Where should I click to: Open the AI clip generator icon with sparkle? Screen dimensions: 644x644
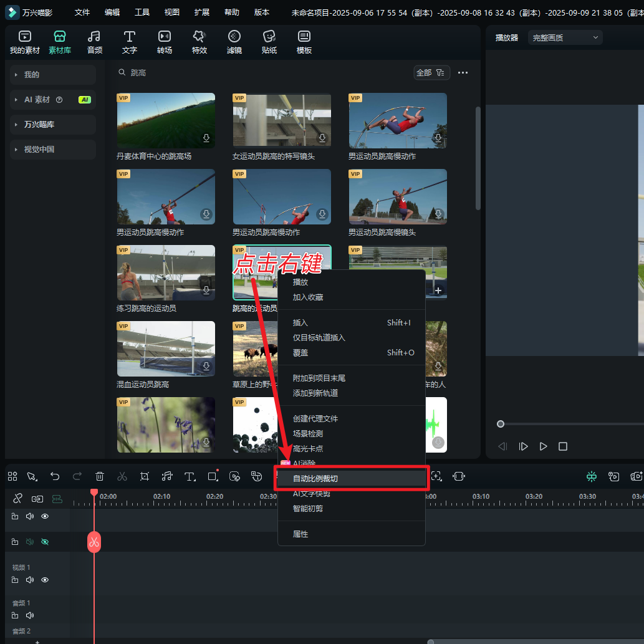click(x=636, y=476)
